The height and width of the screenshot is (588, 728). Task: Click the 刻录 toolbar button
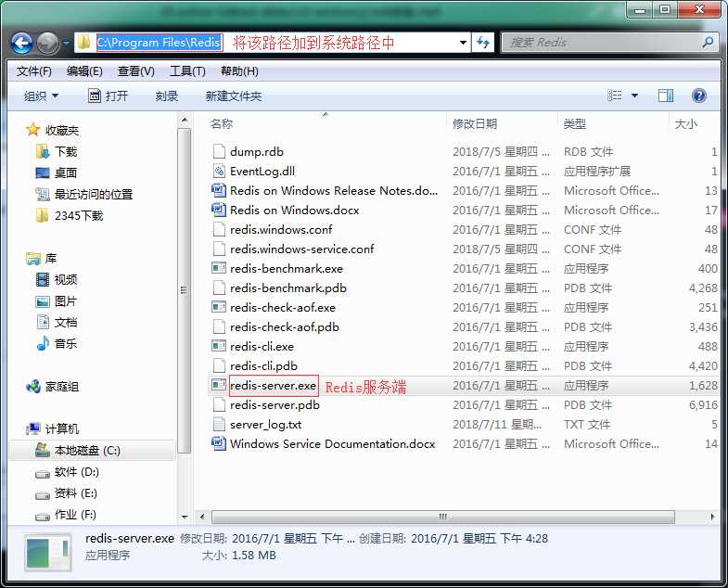167,96
